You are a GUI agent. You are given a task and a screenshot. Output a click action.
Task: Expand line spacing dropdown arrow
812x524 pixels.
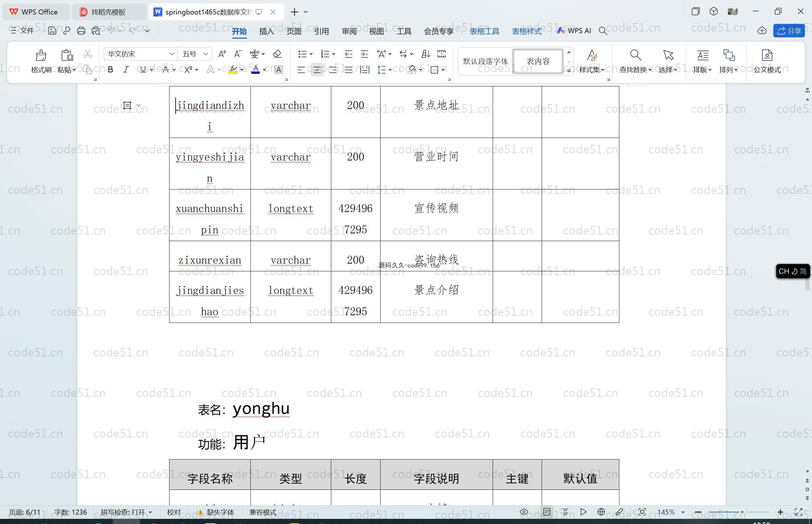pos(390,70)
